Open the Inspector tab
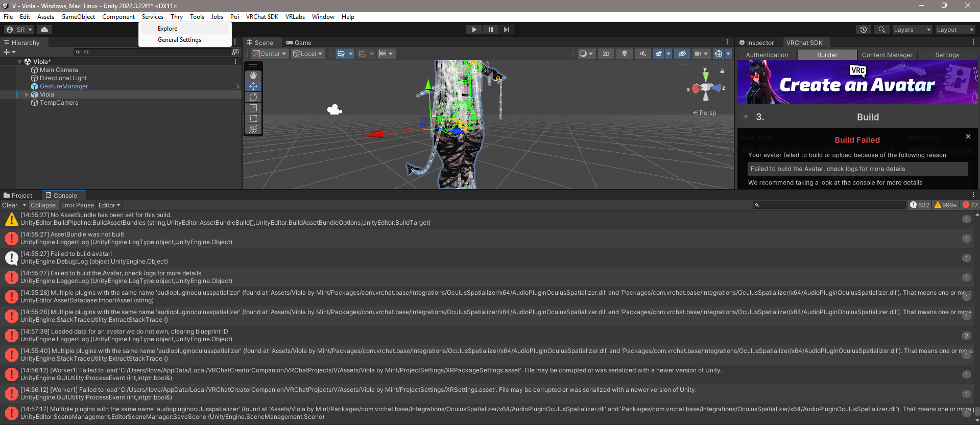The width and height of the screenshot is (980, 425). [x=756, y=43]
